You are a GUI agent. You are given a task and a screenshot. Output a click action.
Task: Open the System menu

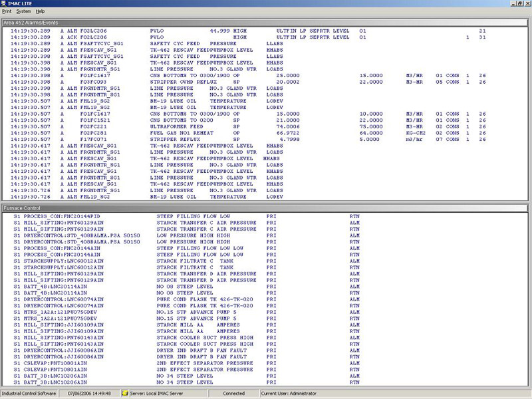coord(23,11)
